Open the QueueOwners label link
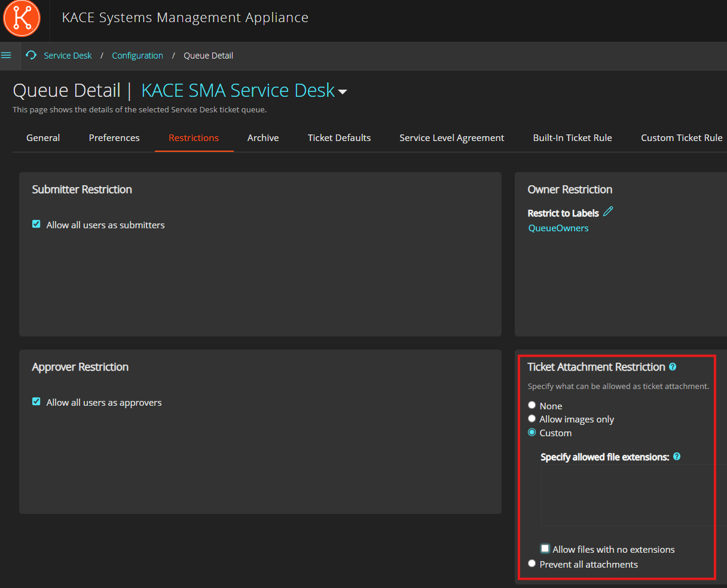The image size is (727, 588). click(x=558, y=228)
